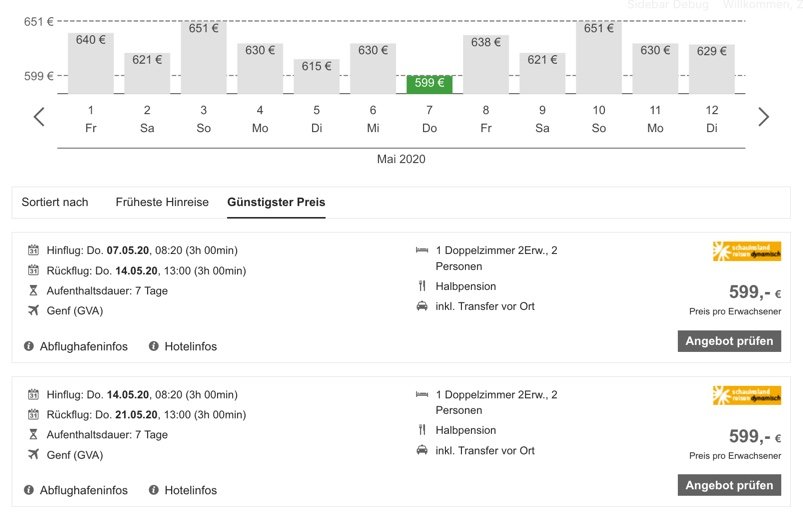Click Angebot prüfen for 14.05.20 flight
Screen dimensions: 803x514
729,485
